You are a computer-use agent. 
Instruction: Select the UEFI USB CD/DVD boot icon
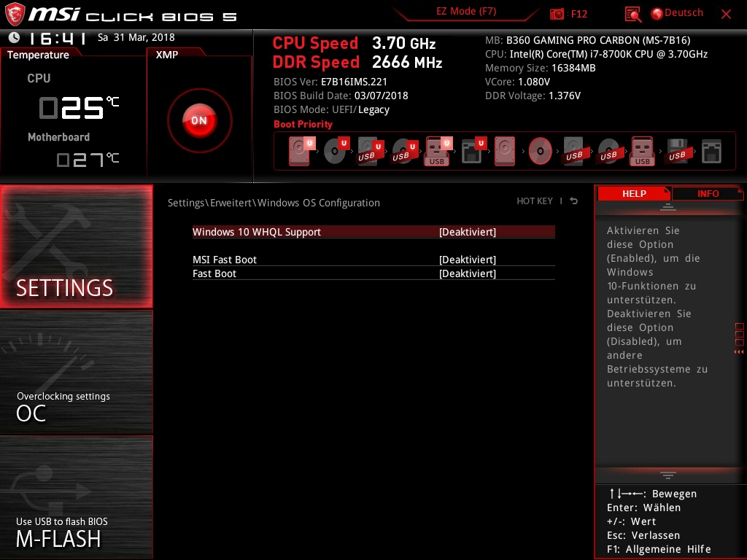(x=405, y=151)
